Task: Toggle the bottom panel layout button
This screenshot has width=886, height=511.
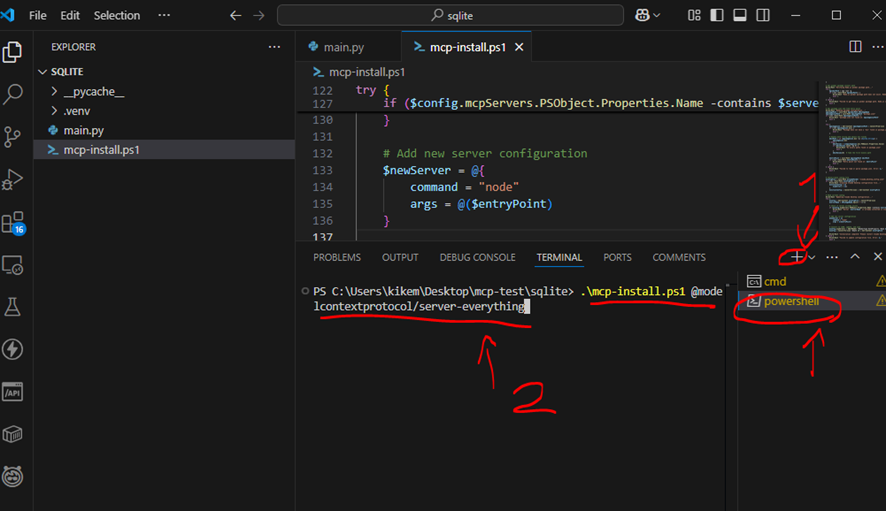Action: (x=738, y=16)
